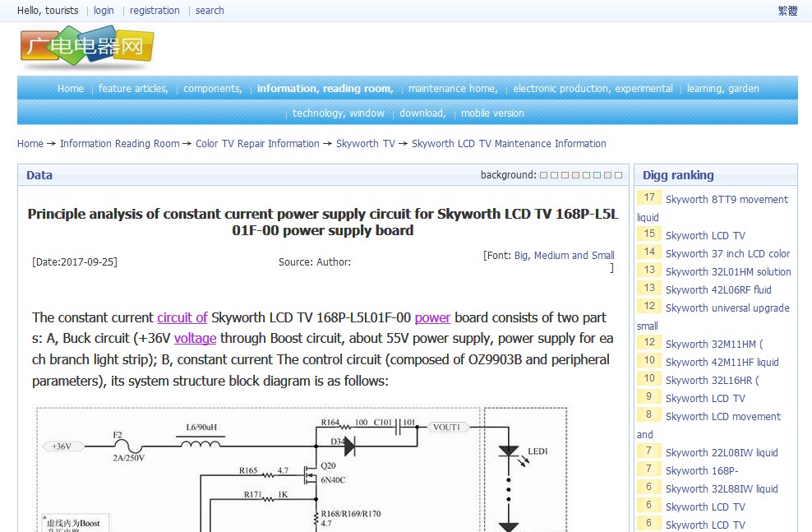Viewport: 812px width, 532px height.
Task: Choose the light green background swatch
Action: (586, 175)
